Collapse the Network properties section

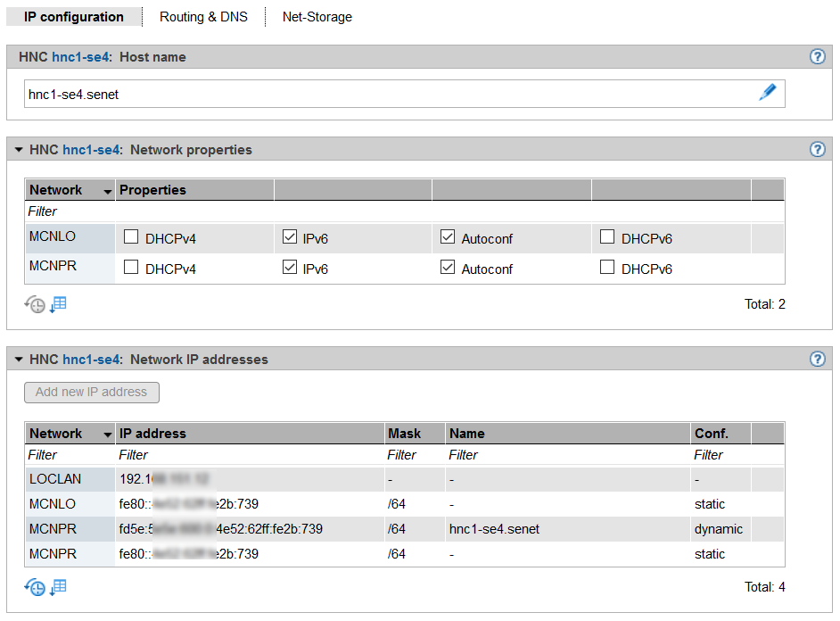pos(19,150)
